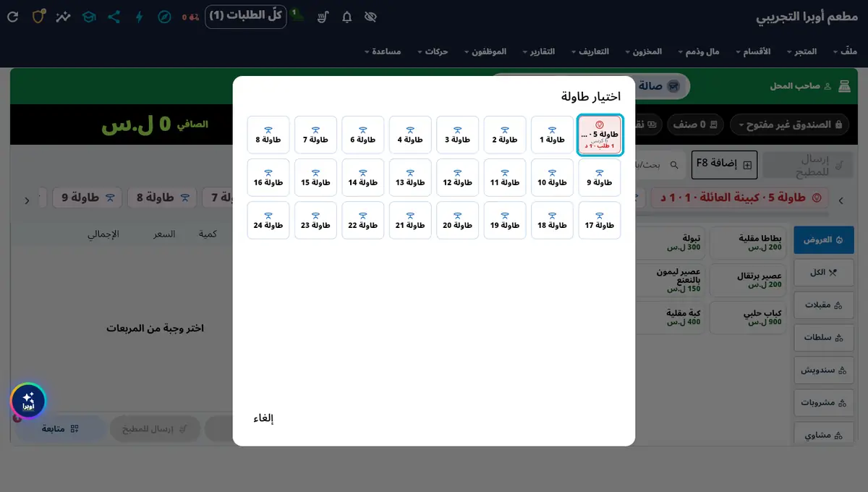Screen dimensions: 868x492
Task: Open the notifications bell
Action: (x=347, y=17)
